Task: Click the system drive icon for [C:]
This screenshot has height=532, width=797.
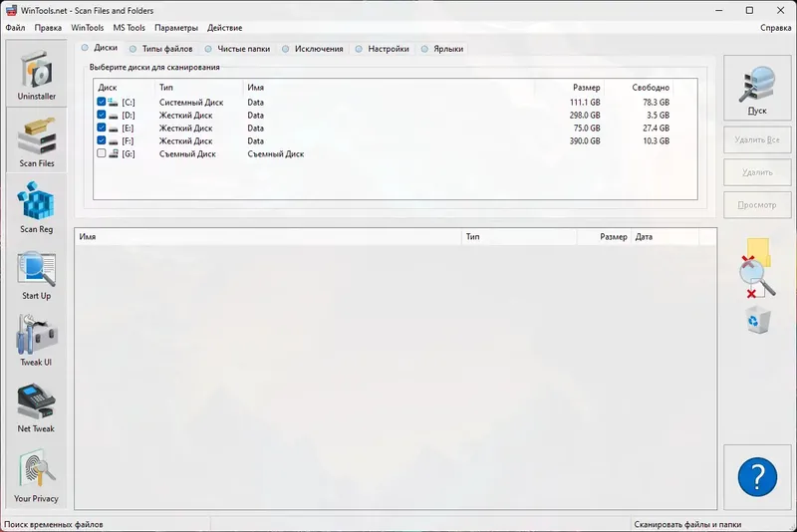Action: point(113,103)
